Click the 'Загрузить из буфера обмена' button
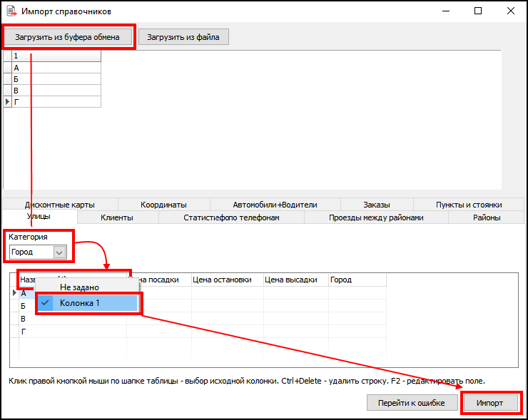The height and width of the screenshot is (420, 528). (x=67, y=37)
